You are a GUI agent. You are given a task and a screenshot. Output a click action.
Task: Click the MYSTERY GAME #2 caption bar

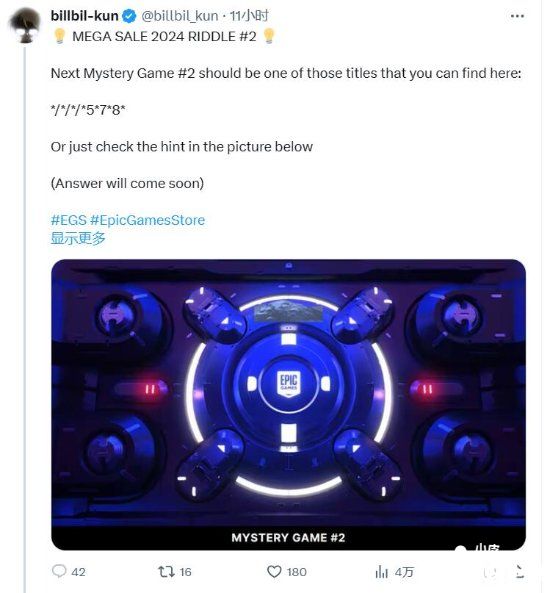click(x=288, y=538)
